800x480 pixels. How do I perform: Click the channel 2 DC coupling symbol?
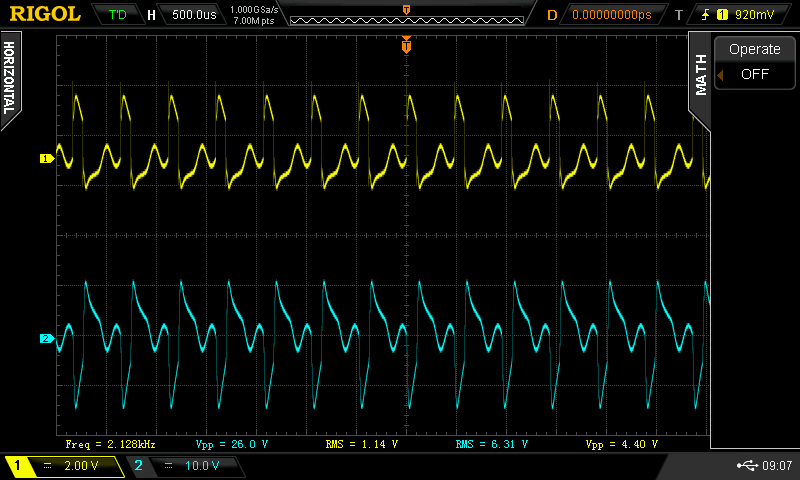(168, 466)
